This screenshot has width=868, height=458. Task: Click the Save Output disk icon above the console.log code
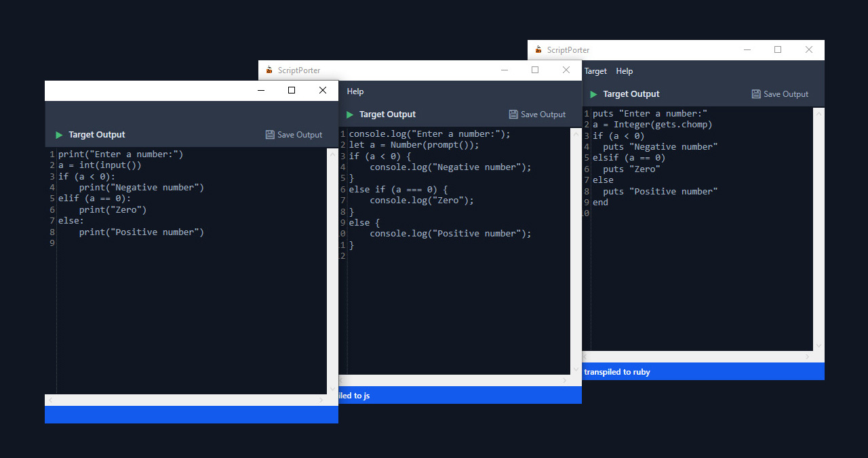tap(513, 114)
